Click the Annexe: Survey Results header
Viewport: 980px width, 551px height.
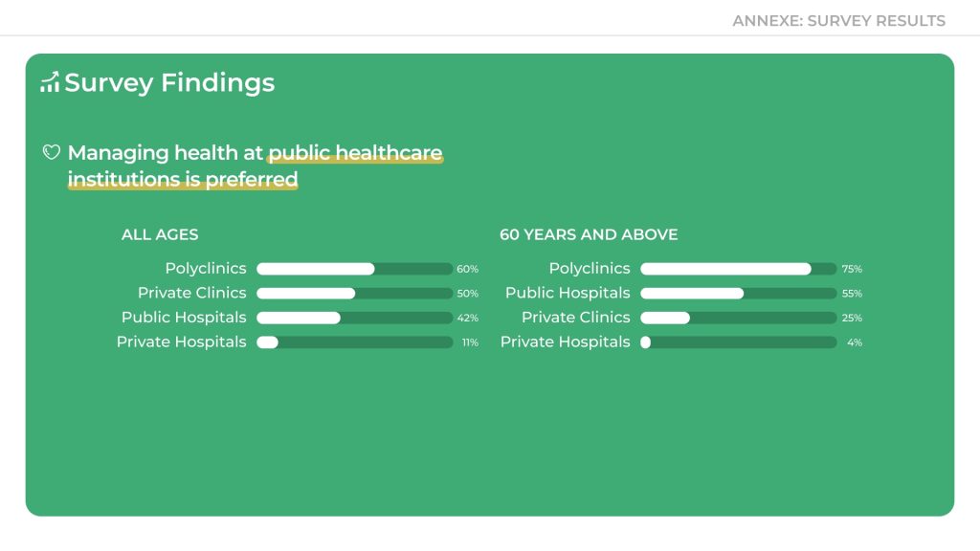click(x=838, y=20)
